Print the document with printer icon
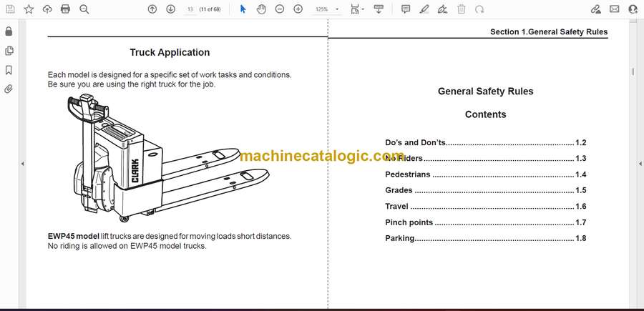This screenshot has height=311, width=644. (x=65, y=9)
